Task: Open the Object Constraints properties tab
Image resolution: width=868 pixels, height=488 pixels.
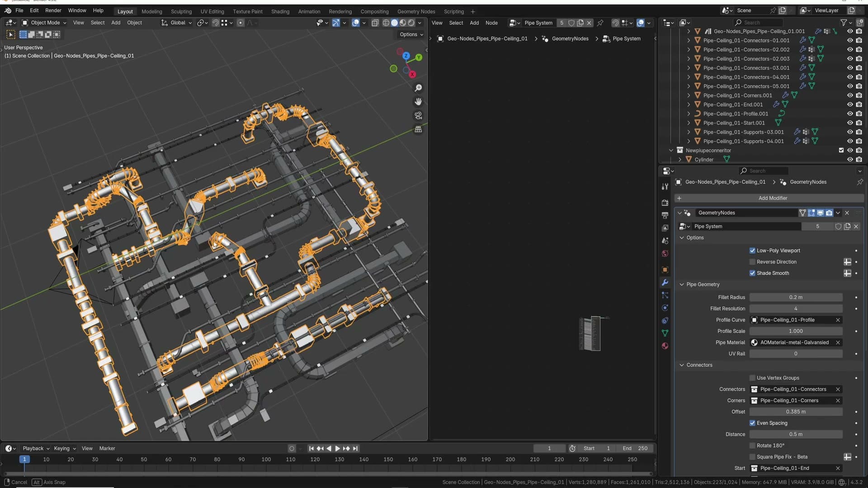Action: [665, 320]
